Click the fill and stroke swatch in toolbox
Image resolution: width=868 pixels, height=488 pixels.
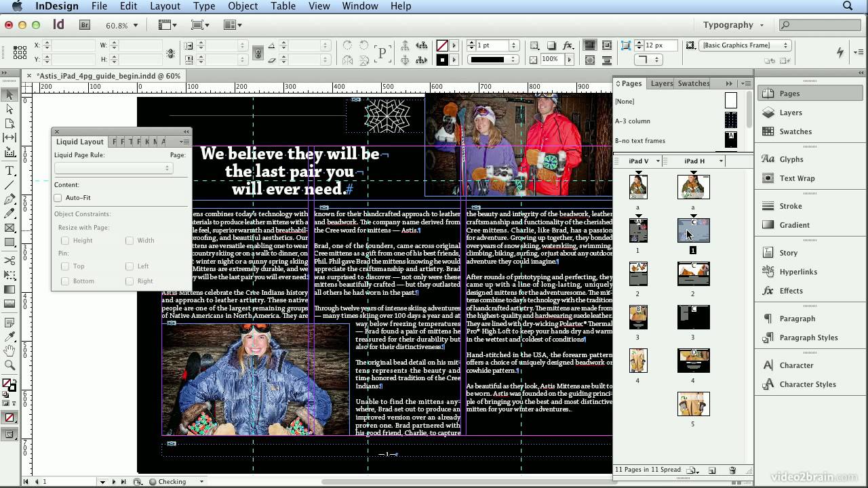9,386
